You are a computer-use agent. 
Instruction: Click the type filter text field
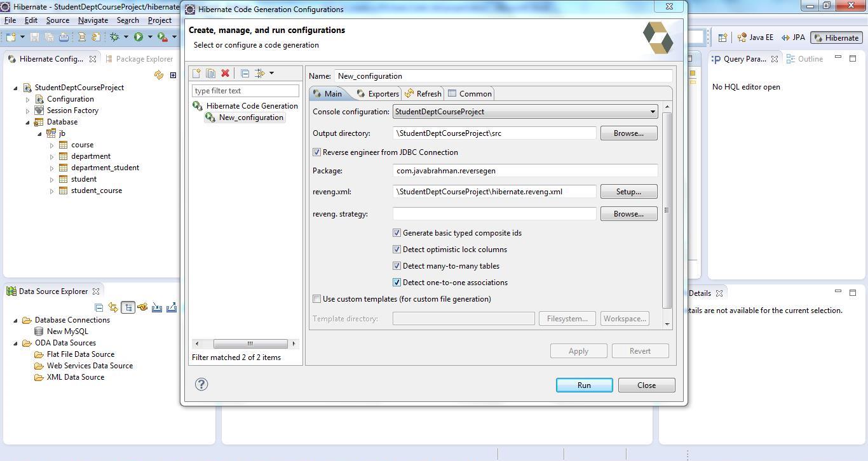pyautogui.click(x=245, y=91)
